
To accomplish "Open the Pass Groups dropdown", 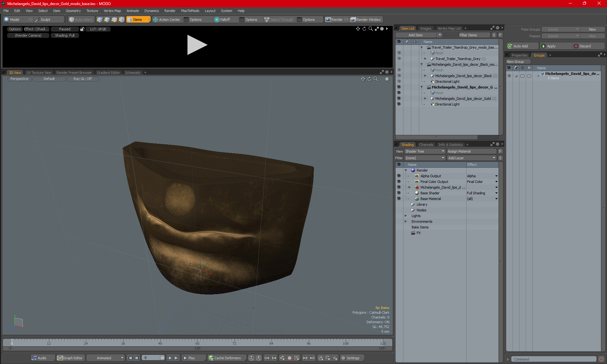I will pyautogui.click(x=561, y=29).
